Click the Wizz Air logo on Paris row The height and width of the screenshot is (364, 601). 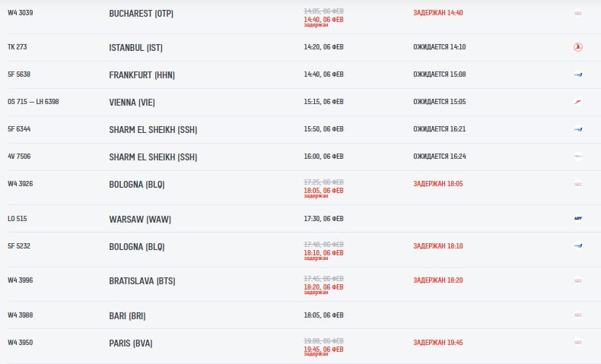[578, 343]
